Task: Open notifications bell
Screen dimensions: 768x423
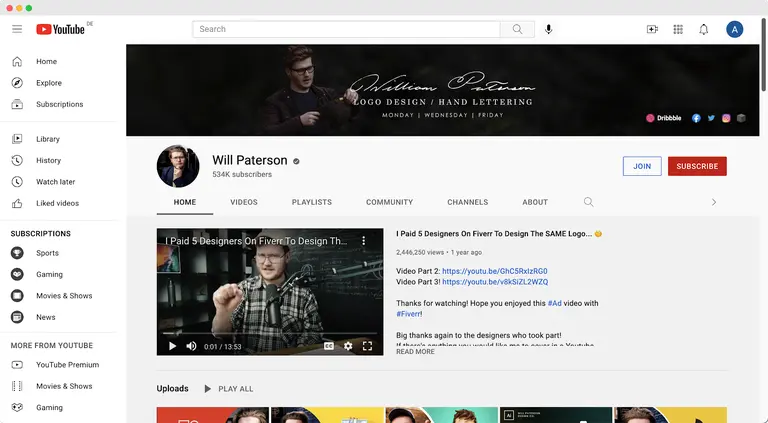Action: point(703,29)
